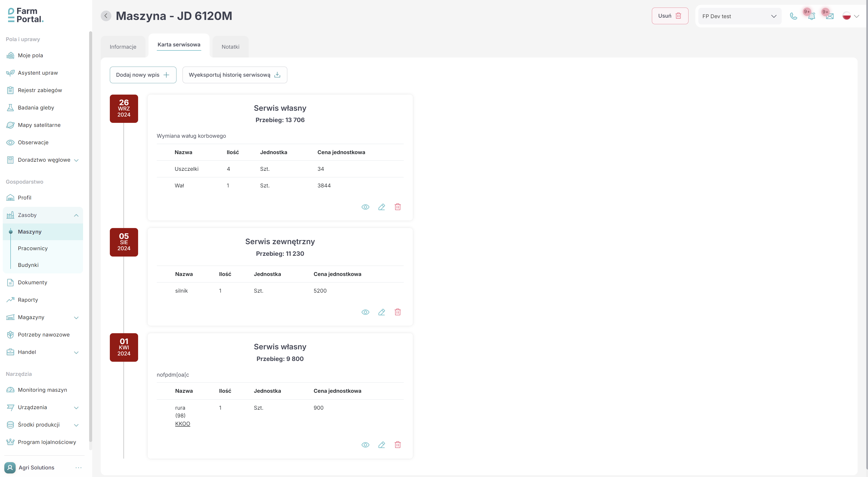Image resolution: width=868 pixels, height=477 pixels.
Task: Select the 26 WRZ 2024 timeline marker
Action: tap(124, 109)
